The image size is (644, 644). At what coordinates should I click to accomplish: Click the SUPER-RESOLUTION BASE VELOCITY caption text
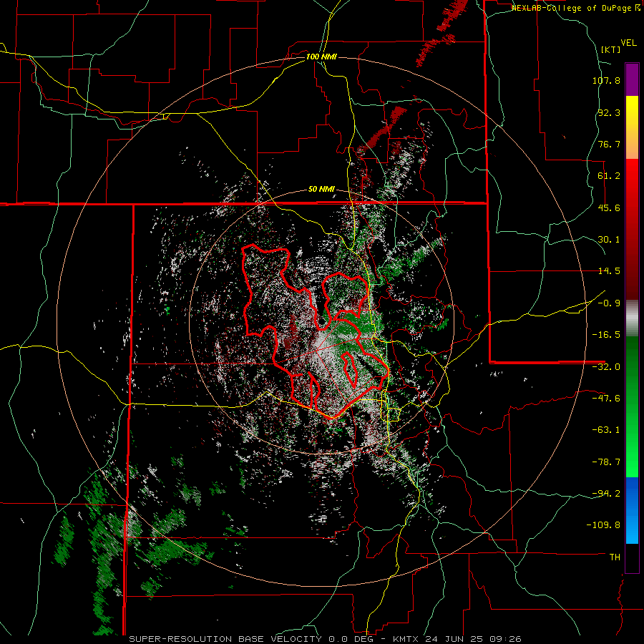(x=225, y=639)
